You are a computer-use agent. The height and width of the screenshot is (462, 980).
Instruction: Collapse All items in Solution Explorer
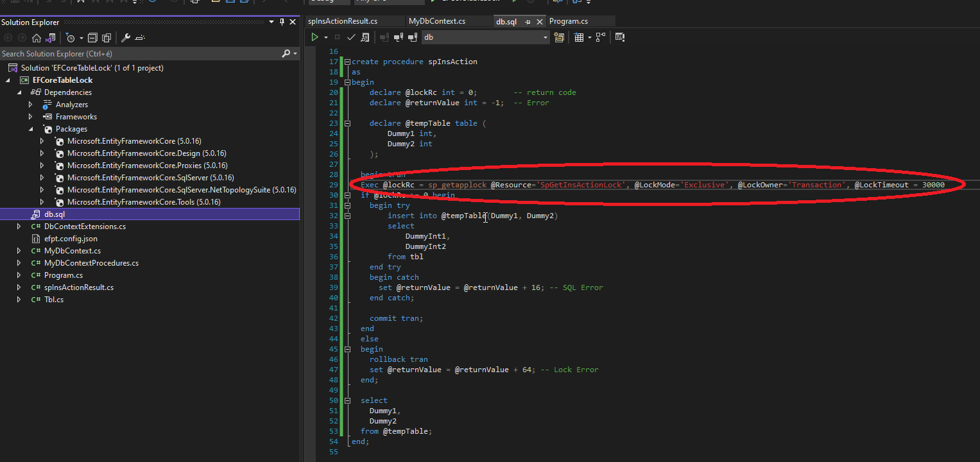tap(92, 37)
